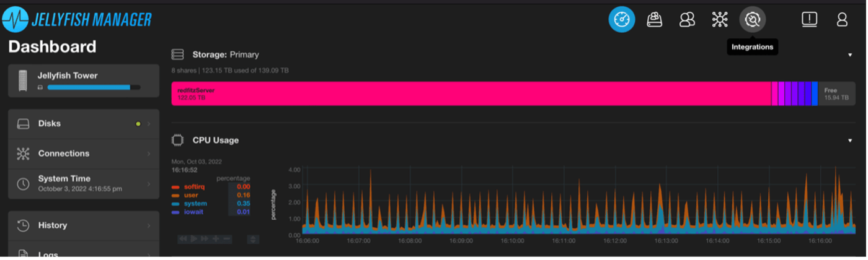
Task: Open the user account profile icon
Action: 842,20
